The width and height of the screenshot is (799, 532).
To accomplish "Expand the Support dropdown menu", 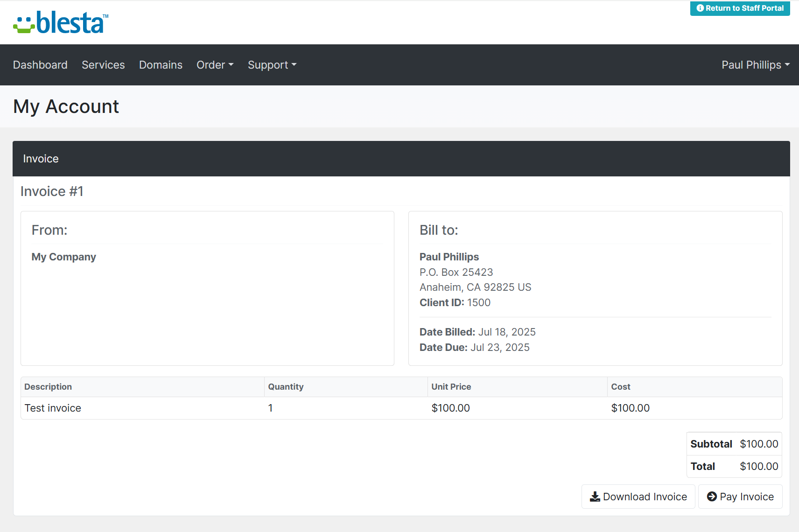I will [x=272, y=65].
